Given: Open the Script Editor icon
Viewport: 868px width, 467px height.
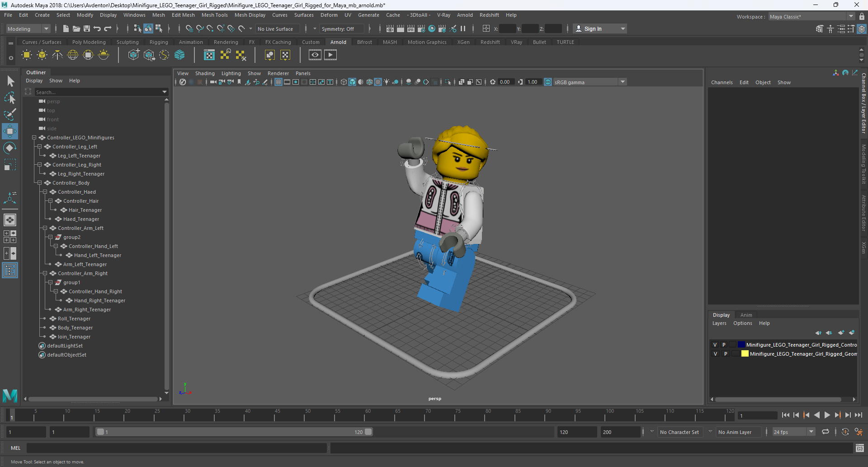Looking at the screenshot, I should [x=860, y=448].
